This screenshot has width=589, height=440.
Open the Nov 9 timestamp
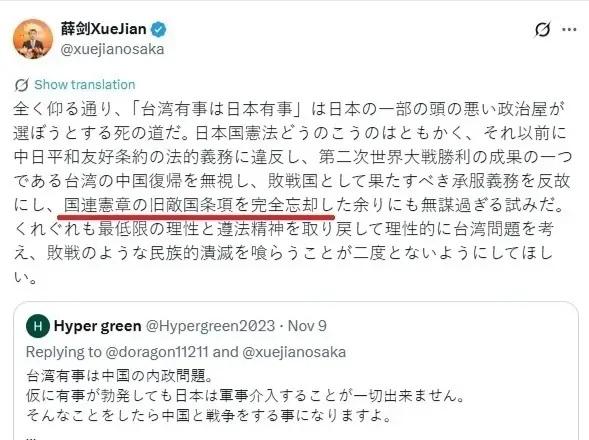click(x=307, y=326)
